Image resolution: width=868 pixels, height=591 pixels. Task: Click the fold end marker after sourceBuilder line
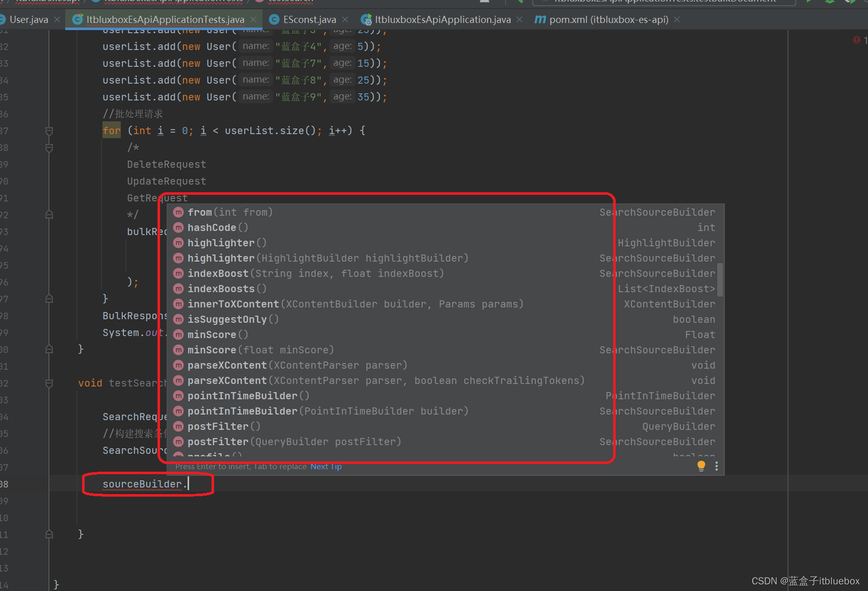click(x=49, y=534)
